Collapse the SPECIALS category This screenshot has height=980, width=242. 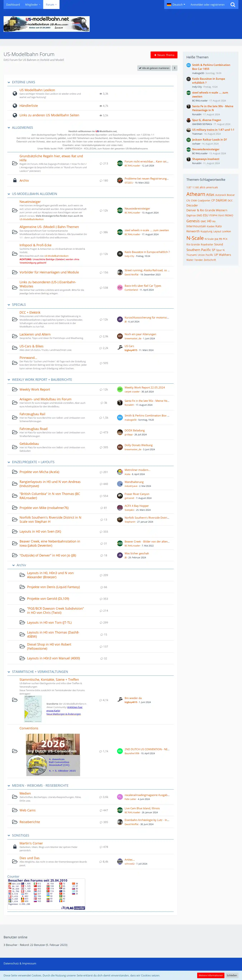pyautogui.click(x=9, y=305)
